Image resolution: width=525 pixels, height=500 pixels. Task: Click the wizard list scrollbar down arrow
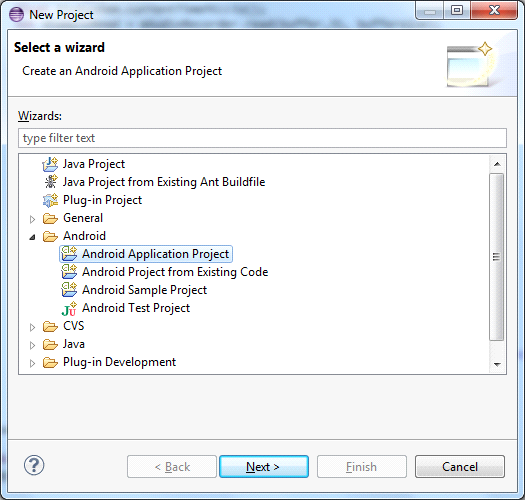coord(497,364)
